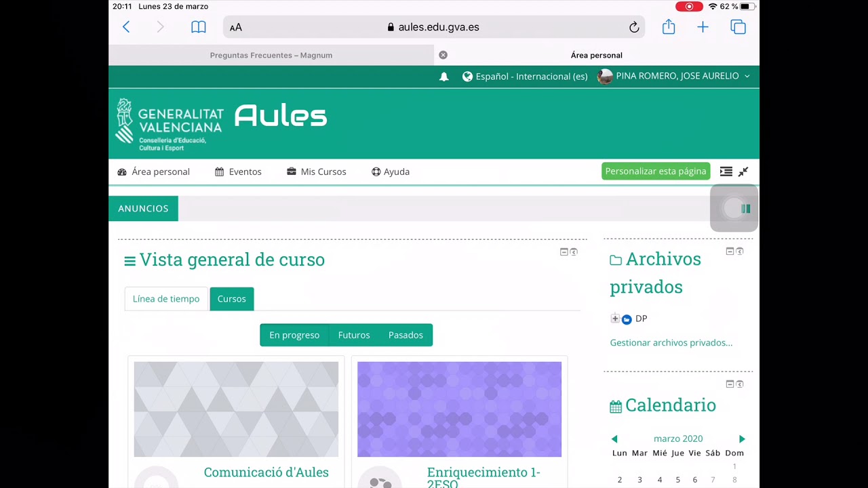Expand the DP folder tree node
The width and height of the screenshot is (868, 488).
(x=615, y=319)
